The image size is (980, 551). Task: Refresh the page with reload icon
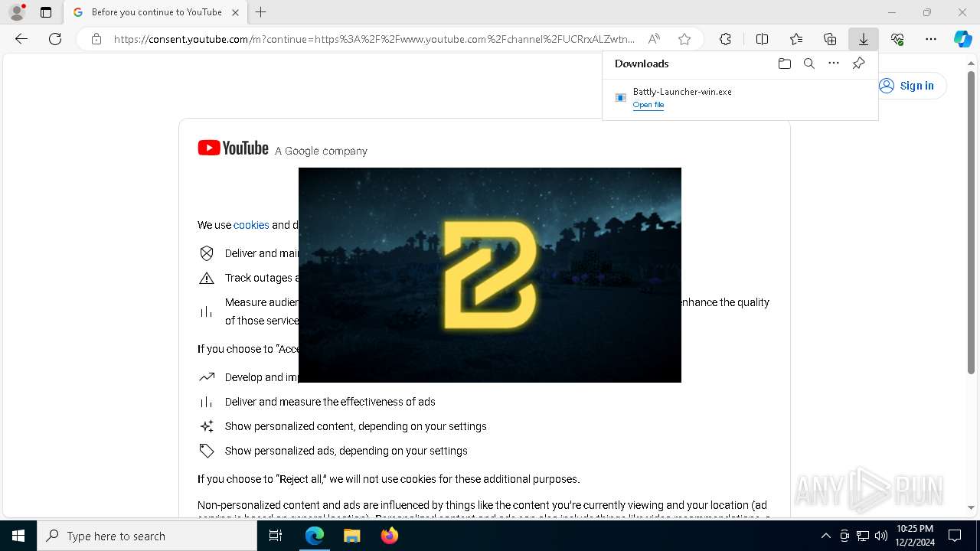click(x=55, y=39)
